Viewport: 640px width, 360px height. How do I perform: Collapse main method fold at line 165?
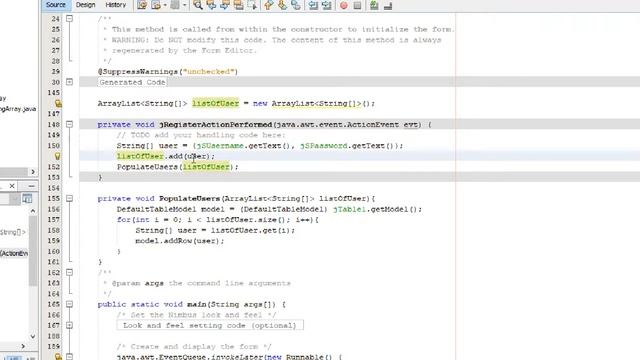pos(69,304)
